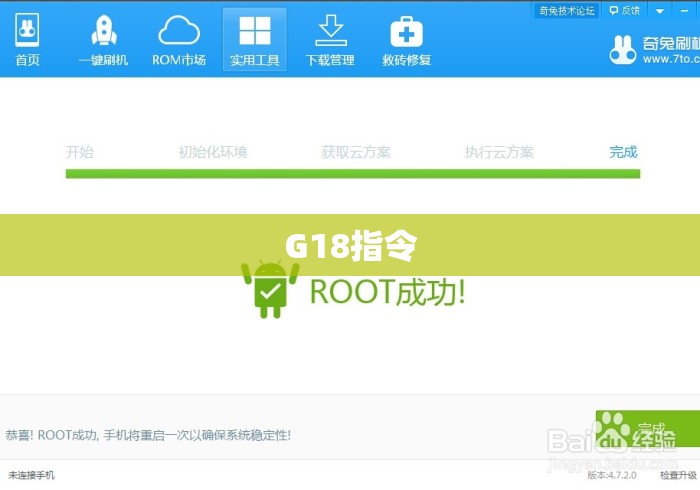Open 下载管理 download manager

(330, 40)
